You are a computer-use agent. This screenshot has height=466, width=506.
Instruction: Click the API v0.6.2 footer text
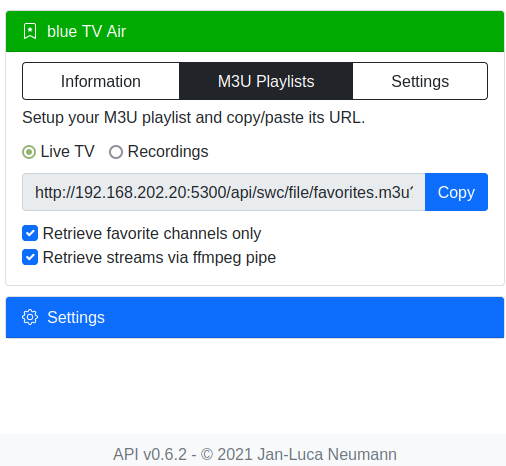[x=255, y=454]
